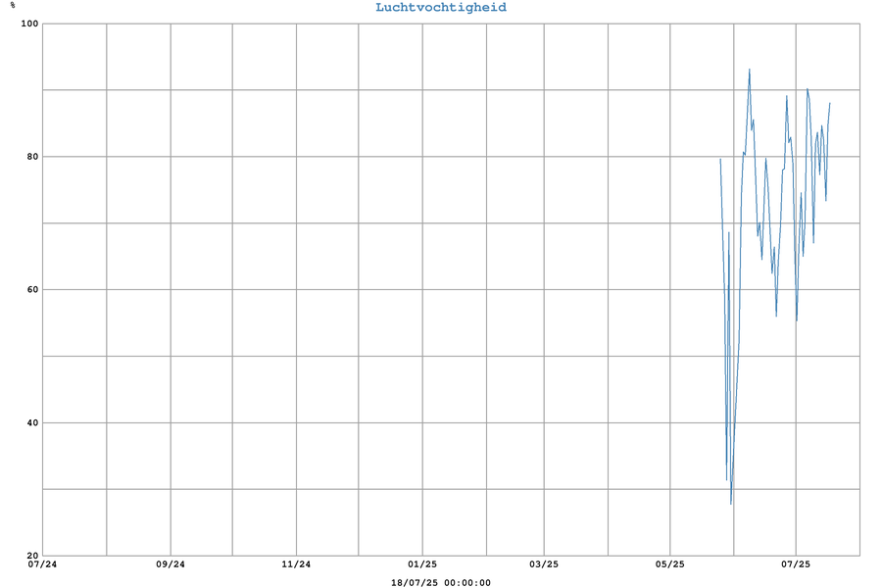Image resolution: width=882 pixels, height=588 pixels.
Task: Click the 07/25 x-axis label
Action: (796, 564)
